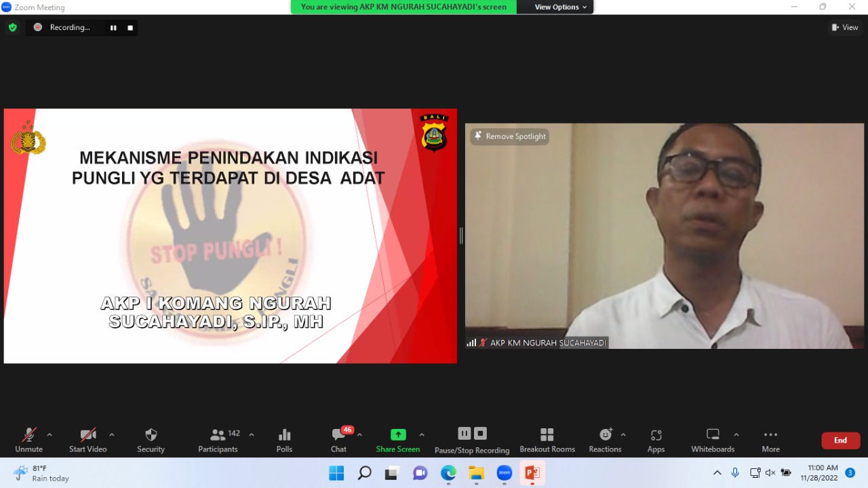Toggle Start Video camera
The width and height of the screenshot is (868, 488).
[x=88, y=440]
